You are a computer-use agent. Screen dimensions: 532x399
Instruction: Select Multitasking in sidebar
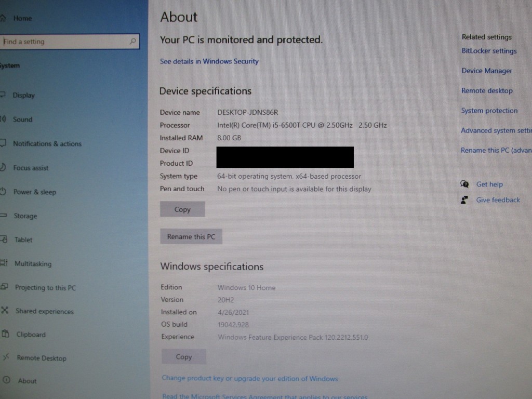(x=33, y=263)
